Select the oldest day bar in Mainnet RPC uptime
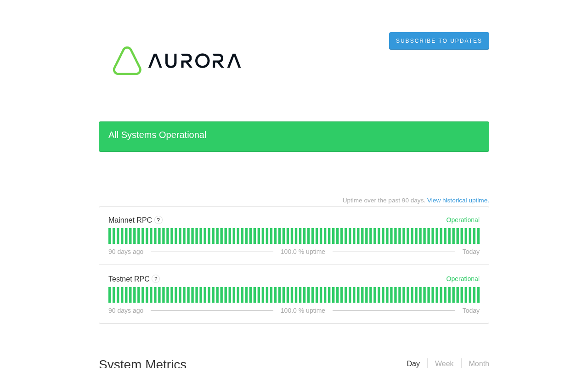588x368 pixels. pyautogui.click(x=110, y=236)
